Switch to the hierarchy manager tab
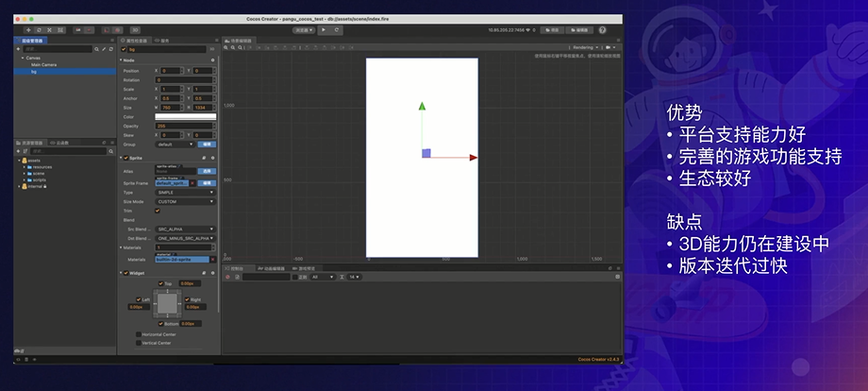Image resolution: width=868 pixels, height=391 pixels. [x=31, y=41]
